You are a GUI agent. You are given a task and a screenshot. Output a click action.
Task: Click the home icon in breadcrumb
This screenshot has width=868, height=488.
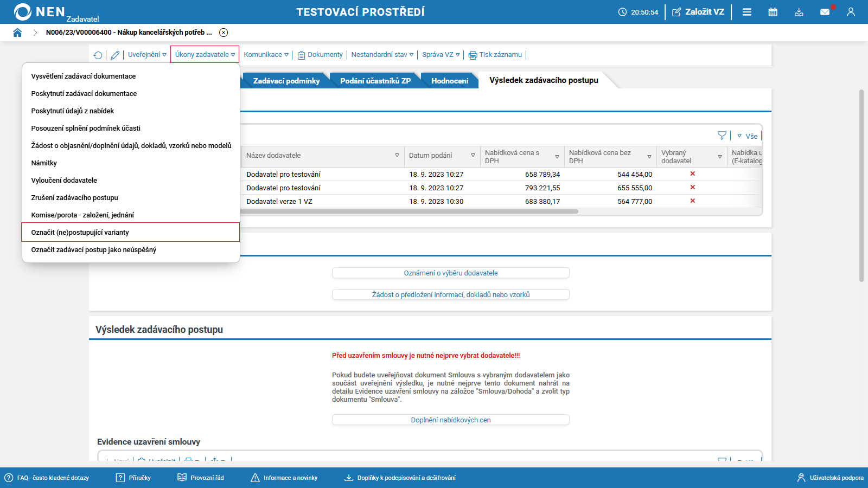17,33
